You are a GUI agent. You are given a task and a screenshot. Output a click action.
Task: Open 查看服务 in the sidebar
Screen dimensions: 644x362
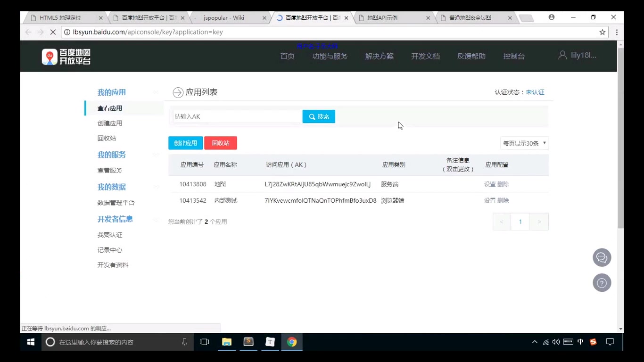tap(110, 170)
